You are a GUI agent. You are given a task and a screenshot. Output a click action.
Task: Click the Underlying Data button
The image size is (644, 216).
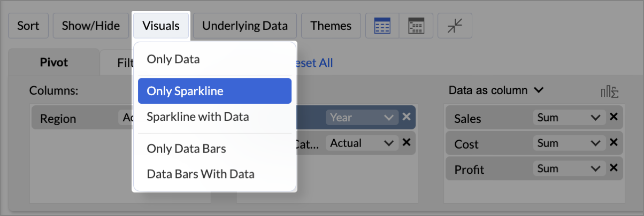(245, 26)
